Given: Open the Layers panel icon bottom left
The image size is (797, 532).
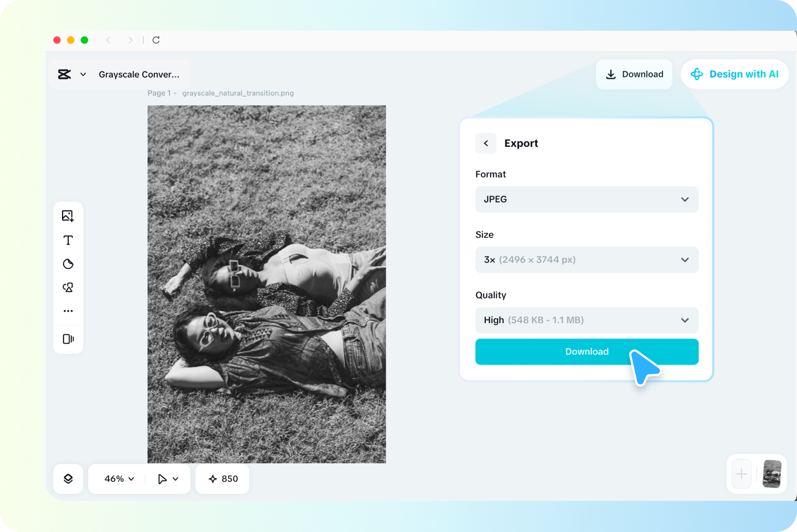Looking at the screenshot, I should pyautogui.click(x=68, y=478).
